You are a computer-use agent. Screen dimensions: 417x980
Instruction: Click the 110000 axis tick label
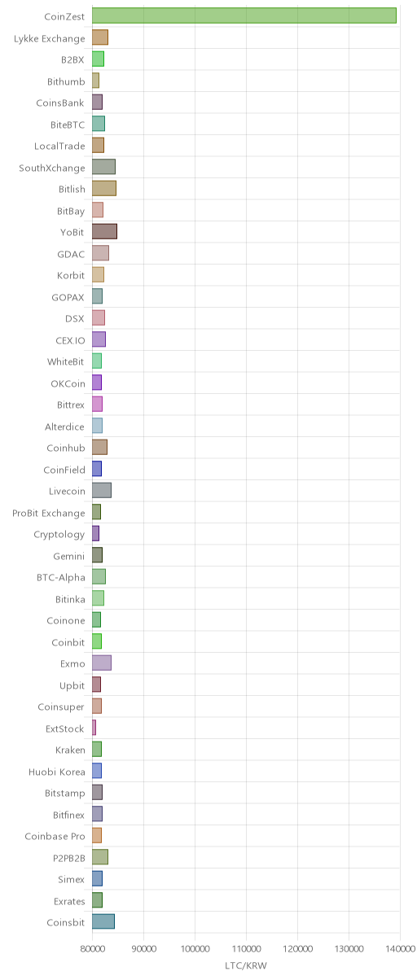[x=246, y=948]
